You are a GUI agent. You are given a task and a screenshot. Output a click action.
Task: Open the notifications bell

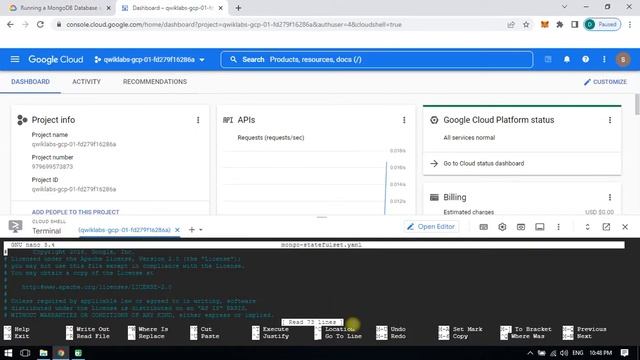pyautogui.click(x=567, y=60)
